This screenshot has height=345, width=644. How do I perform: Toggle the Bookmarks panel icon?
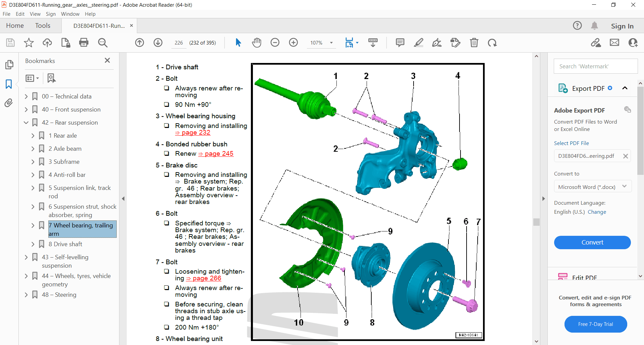9,84
